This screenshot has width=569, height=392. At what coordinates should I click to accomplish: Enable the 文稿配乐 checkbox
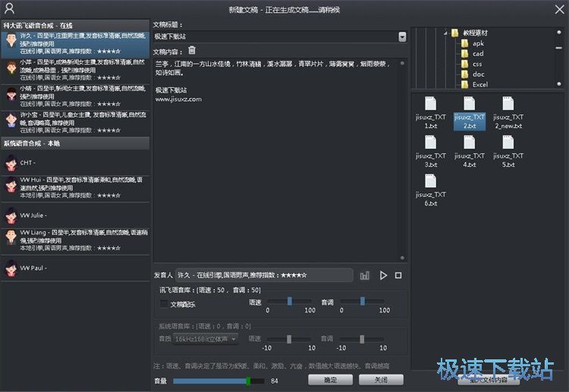[164, 304]
